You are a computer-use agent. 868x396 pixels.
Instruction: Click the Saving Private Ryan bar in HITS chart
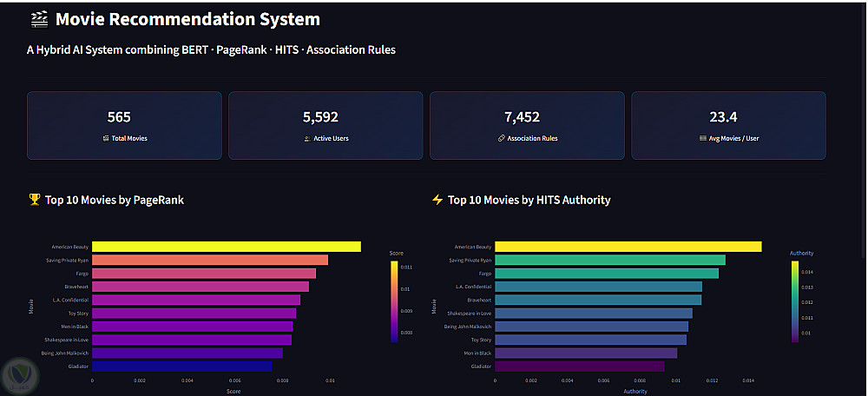pyautogui.click(x=610, y=260)
